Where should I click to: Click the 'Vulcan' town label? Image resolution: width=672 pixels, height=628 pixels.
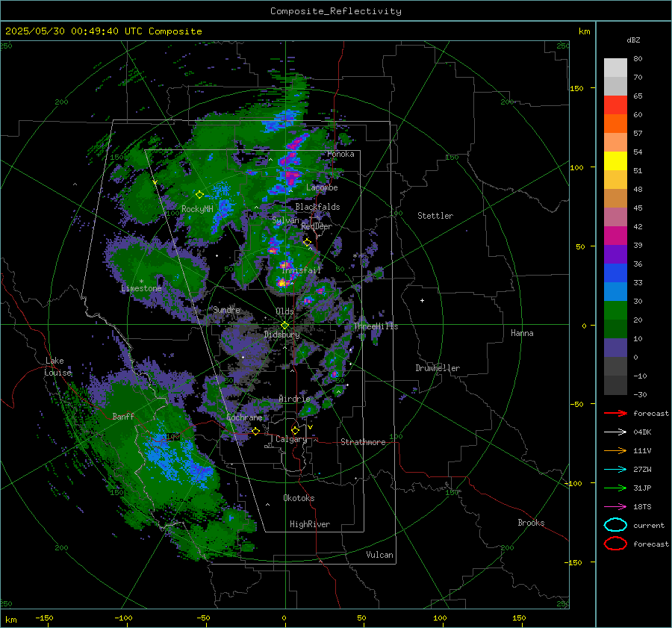pyautogui.click(x=379, y=555)
